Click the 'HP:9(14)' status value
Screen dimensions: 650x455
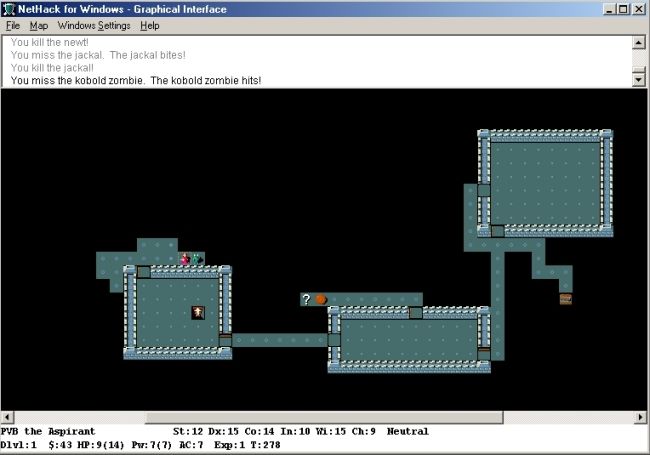(x=101, y=445)
